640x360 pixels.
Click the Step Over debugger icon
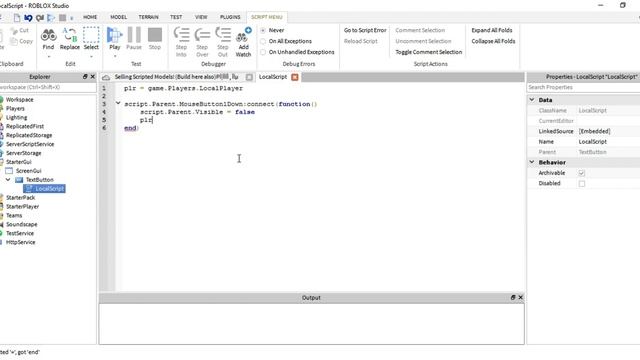202,35
